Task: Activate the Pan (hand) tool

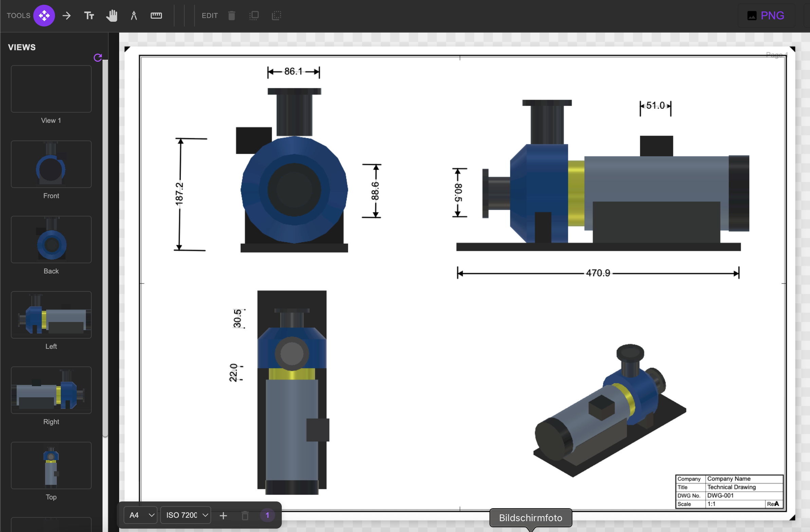Action: (112, 15)
